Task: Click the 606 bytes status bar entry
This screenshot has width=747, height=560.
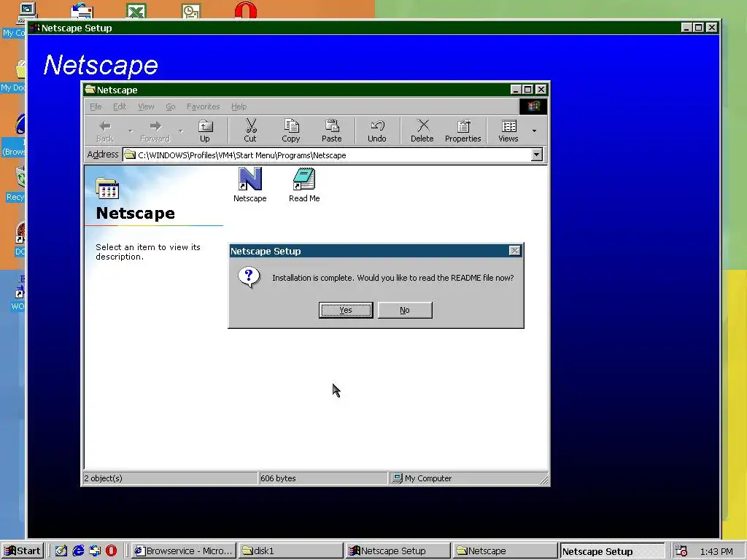Action: tap(322, 478)
